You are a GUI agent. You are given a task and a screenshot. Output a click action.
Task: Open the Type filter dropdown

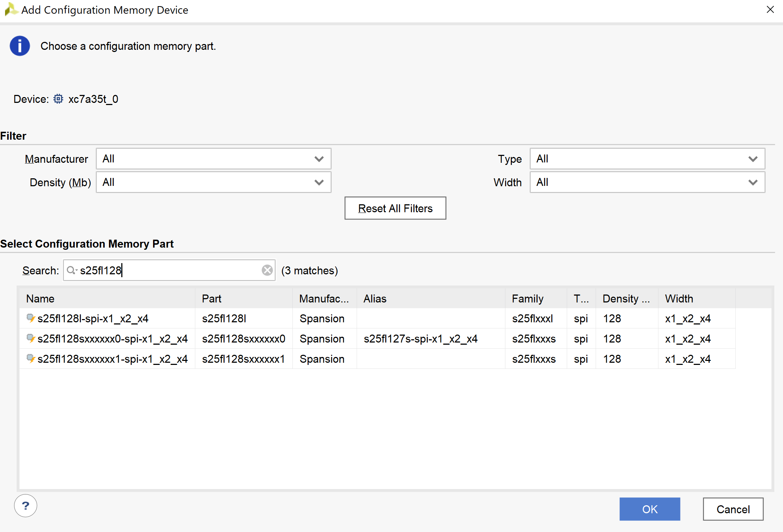point(647,159)
